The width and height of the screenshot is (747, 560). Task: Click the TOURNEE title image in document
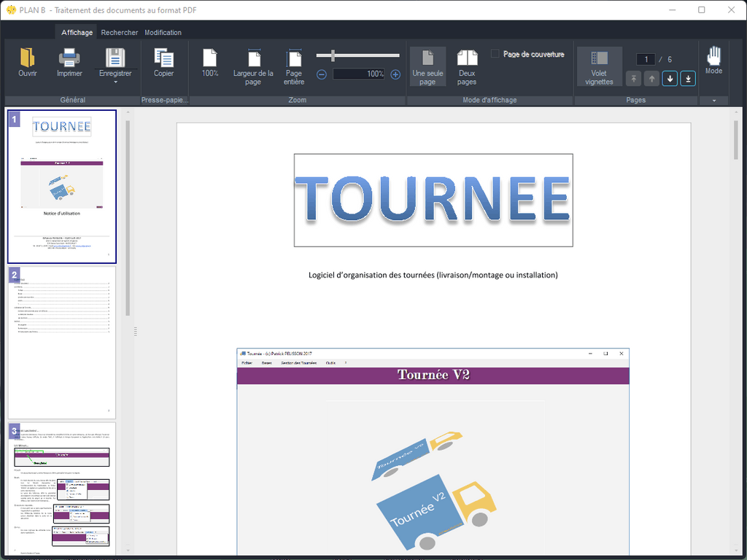point(433,200)
